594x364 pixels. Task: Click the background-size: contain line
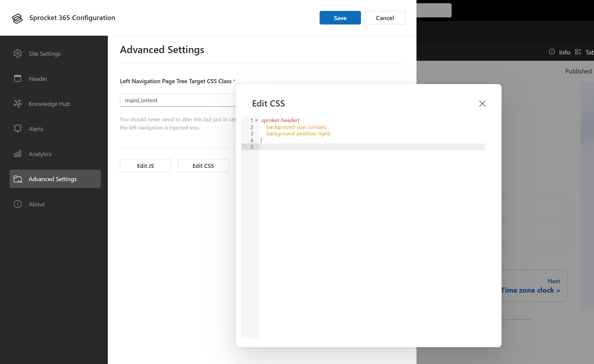(x=296, y=127)
